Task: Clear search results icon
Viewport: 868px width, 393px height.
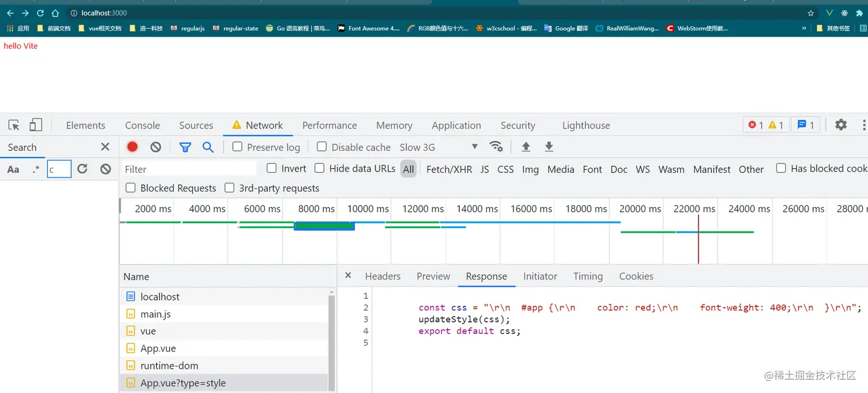Action: [x=105, y=169]
